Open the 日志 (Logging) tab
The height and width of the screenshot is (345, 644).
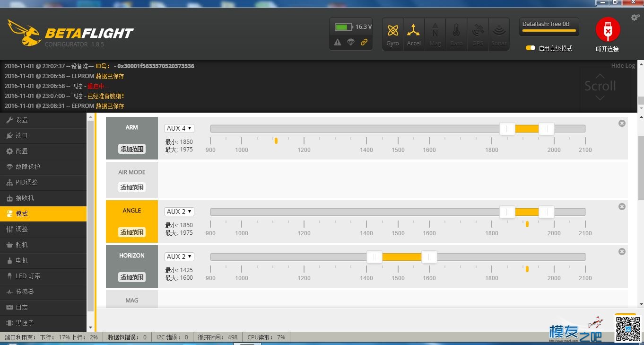point(43,307)
